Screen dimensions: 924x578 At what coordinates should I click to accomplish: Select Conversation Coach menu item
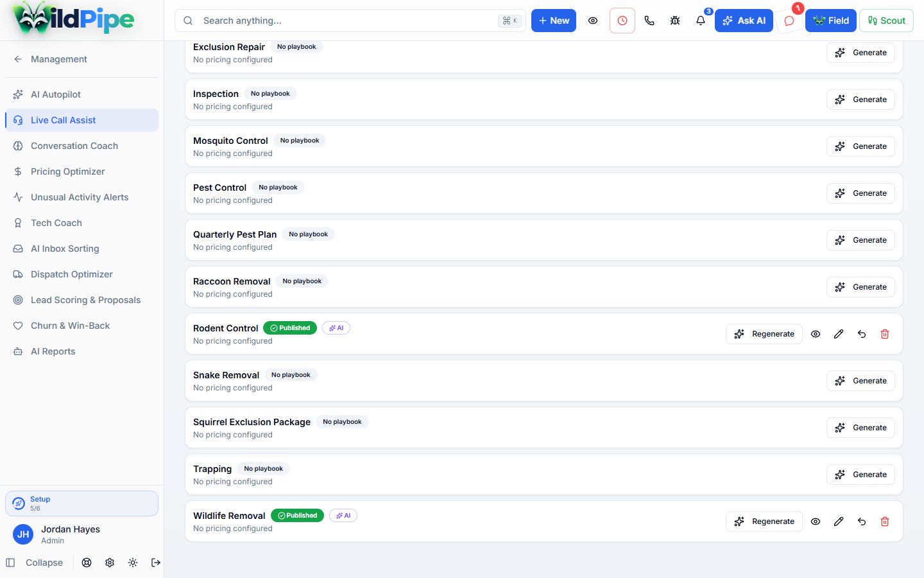tap(81, 146)
